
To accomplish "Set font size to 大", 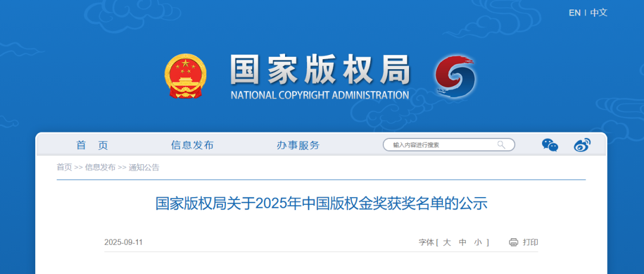I will tap(447, 242).
